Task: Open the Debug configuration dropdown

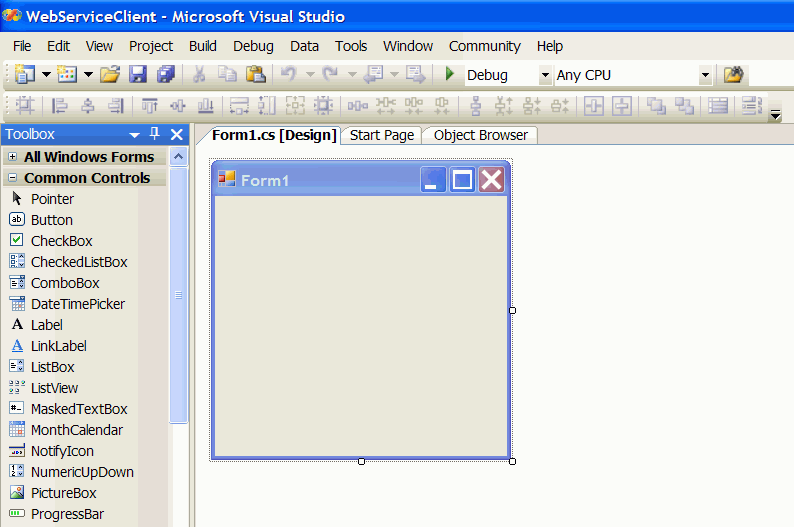Action: (545, 75)
